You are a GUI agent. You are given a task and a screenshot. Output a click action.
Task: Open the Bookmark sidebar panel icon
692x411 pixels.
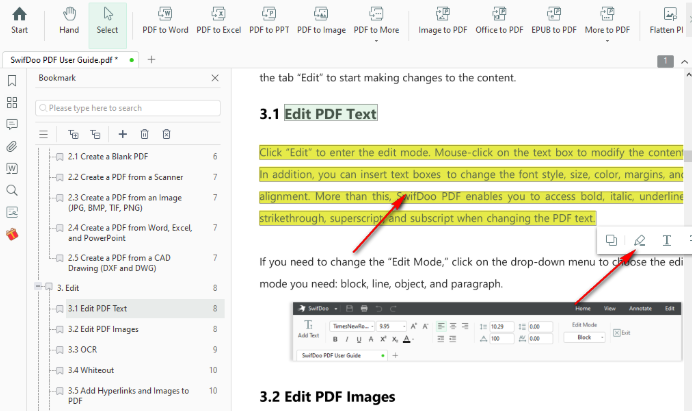click(12, 80)
